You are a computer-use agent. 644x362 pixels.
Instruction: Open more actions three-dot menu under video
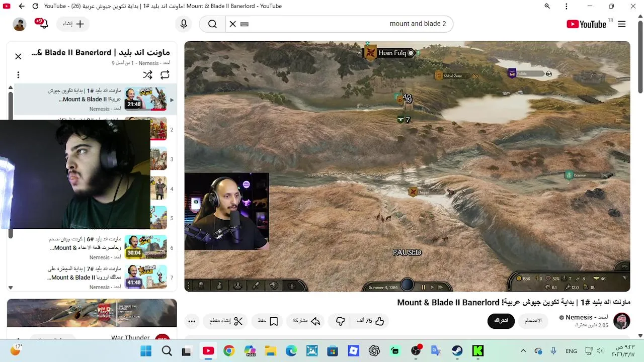(192, 321)
